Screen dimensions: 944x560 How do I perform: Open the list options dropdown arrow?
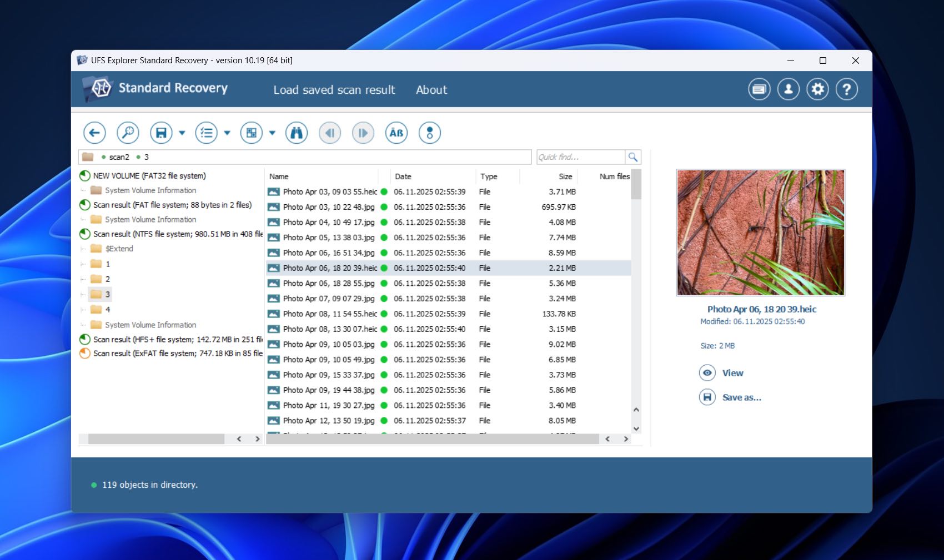point(227,133)
